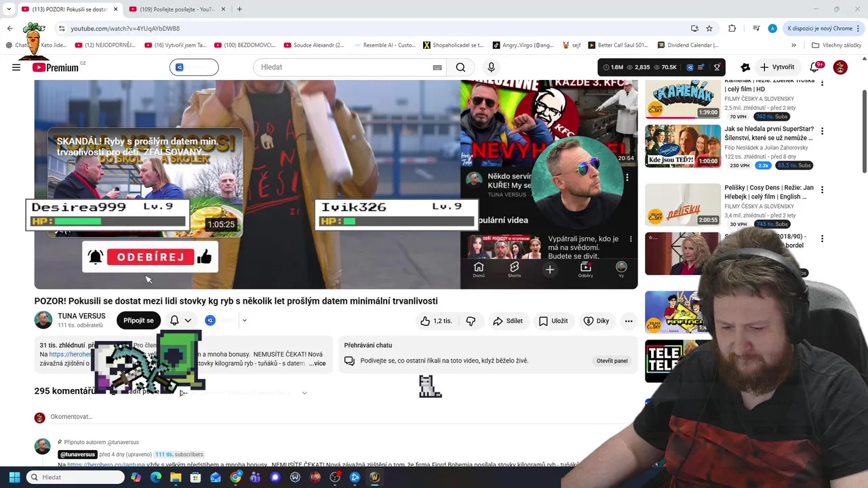
Task: Expand the comments sort dropdown chevron
Action: click(304, 392)
